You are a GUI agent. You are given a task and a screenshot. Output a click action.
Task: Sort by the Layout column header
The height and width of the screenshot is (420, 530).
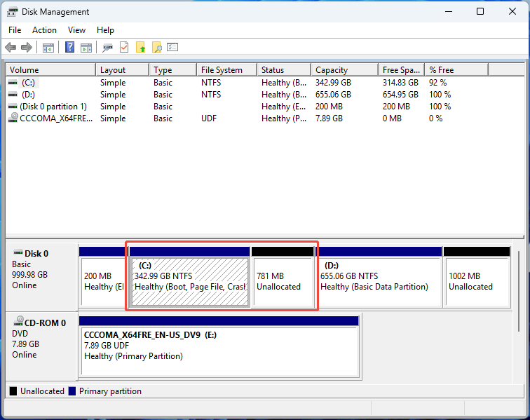(123, 70)
